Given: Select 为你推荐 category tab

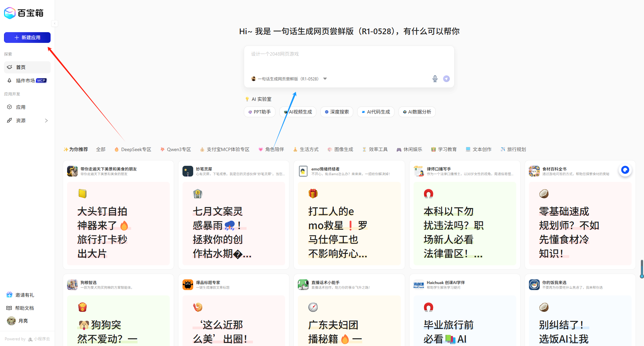Looking at the screenshot, I should pyautogui.click(x=76, y=149).
